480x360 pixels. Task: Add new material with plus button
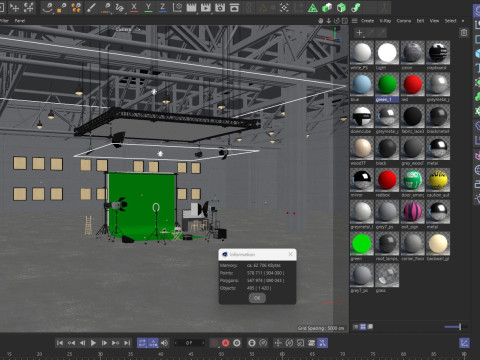pos(359,33)
